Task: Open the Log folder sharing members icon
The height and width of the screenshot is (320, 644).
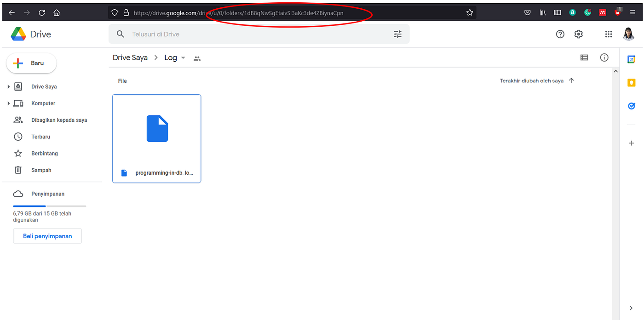Action: (197, 58)
